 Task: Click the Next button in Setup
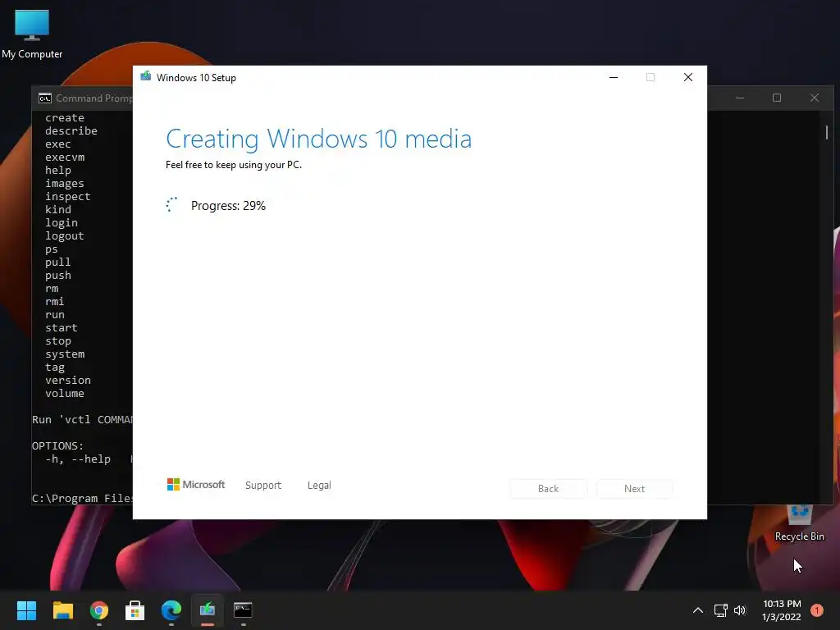pyautogui.click(x=634, y=489)
